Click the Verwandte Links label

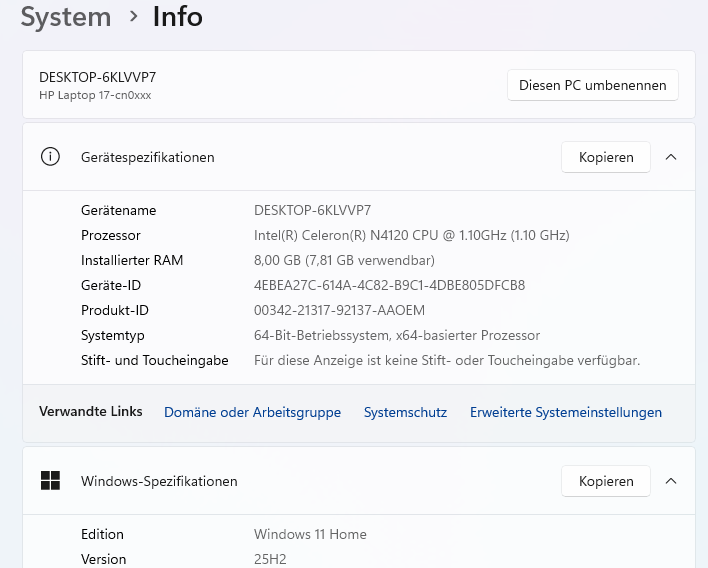91,411
